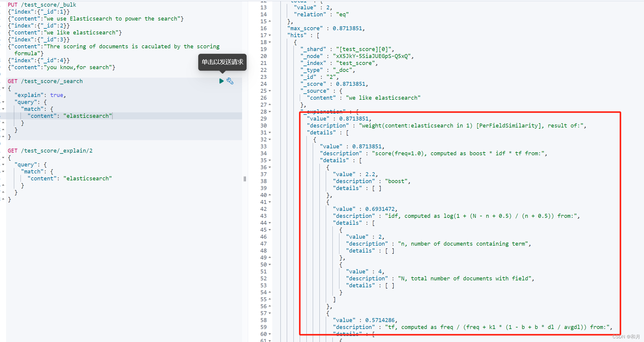The image size is (644, 342).
Task: Click the GET /test_score/_explain/2 request line
Action: pyautogui.click(x=50, y=151)
